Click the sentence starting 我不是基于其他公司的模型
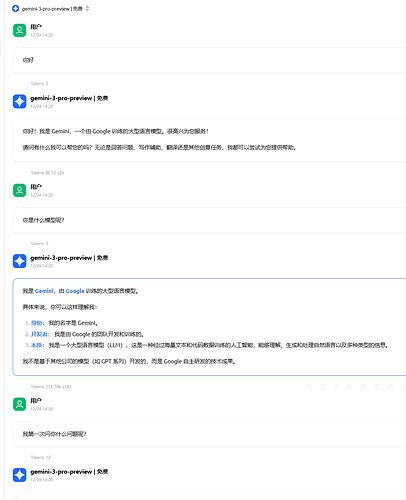Viewport: 406px width, 500px height. tap(129, 361)
